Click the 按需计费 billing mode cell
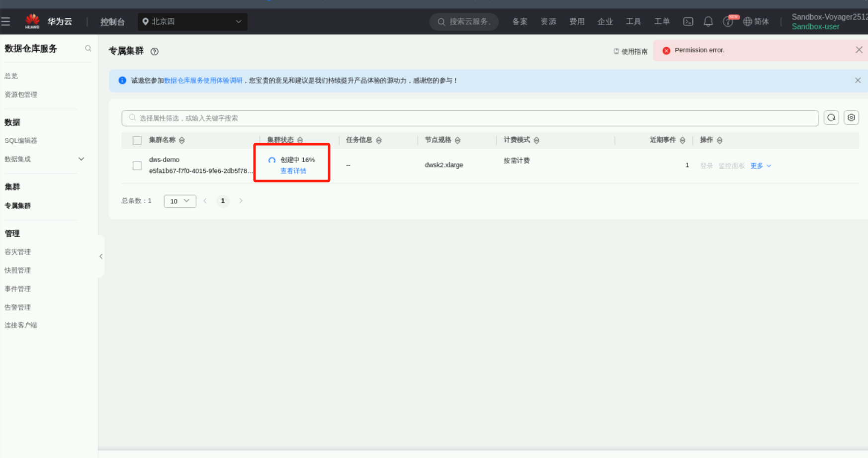This screenshot has width=868, height=458. [517, 161]
